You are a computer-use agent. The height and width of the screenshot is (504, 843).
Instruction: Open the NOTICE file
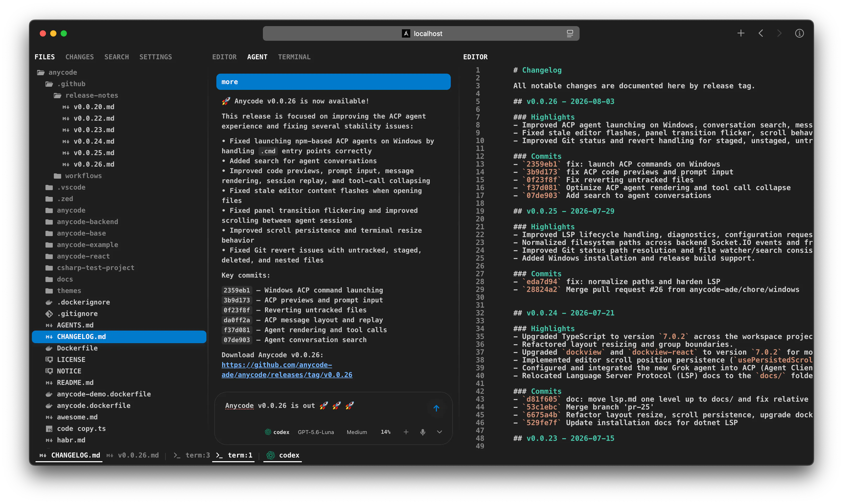click(63, 371)
